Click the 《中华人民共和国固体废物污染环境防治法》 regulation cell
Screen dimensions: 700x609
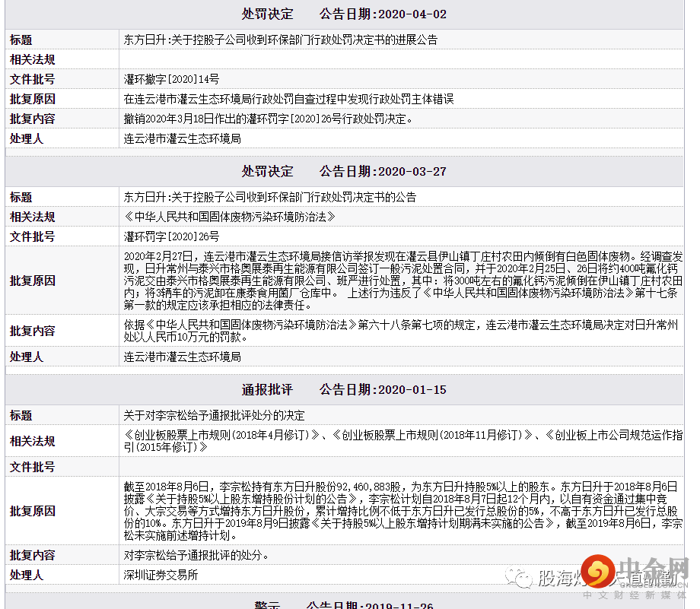point(229,217)
